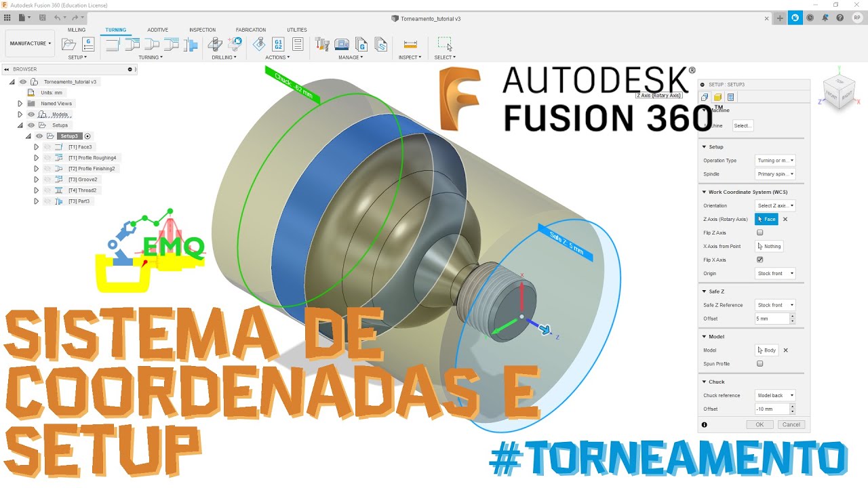Clear the Model Body selection X

coord(785,350)
